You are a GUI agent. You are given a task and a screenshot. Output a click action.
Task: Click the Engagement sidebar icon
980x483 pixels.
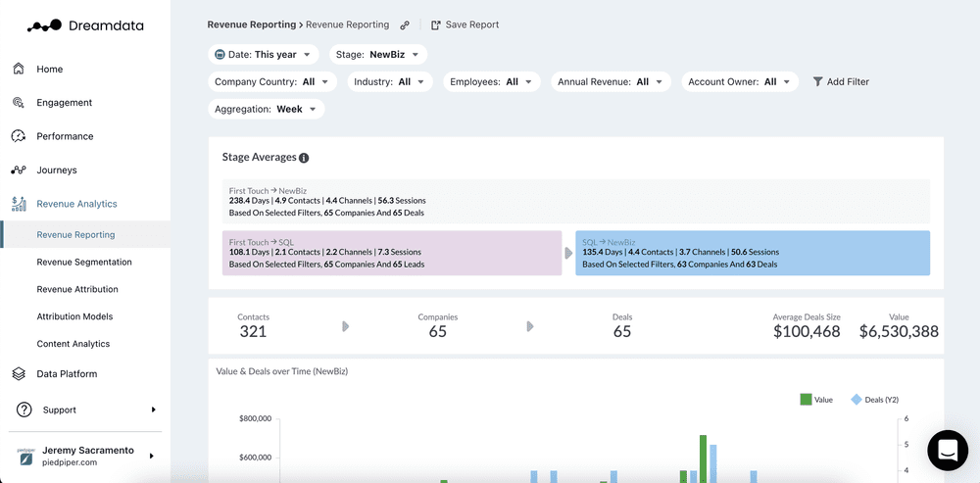click(19, 103)
